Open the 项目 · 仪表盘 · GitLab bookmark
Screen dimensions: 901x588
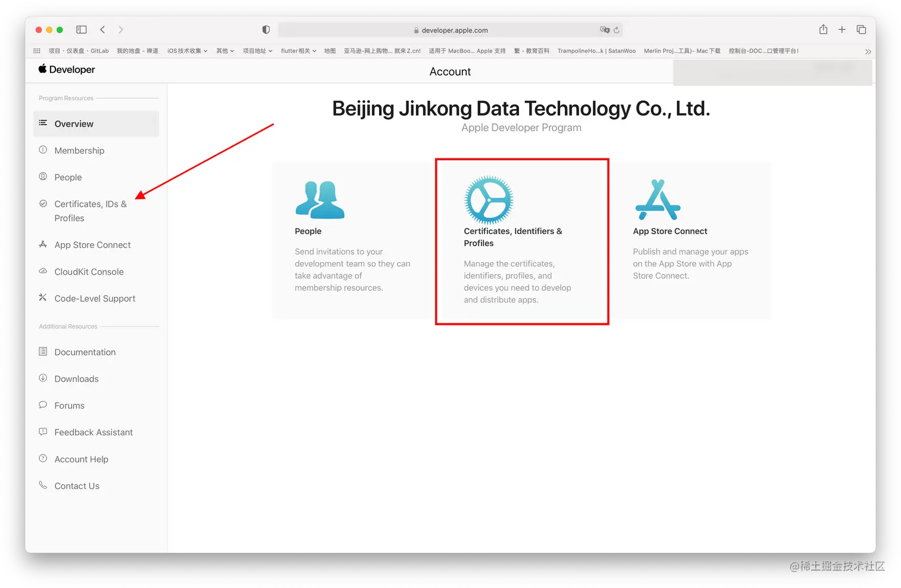tap(79, 51)
